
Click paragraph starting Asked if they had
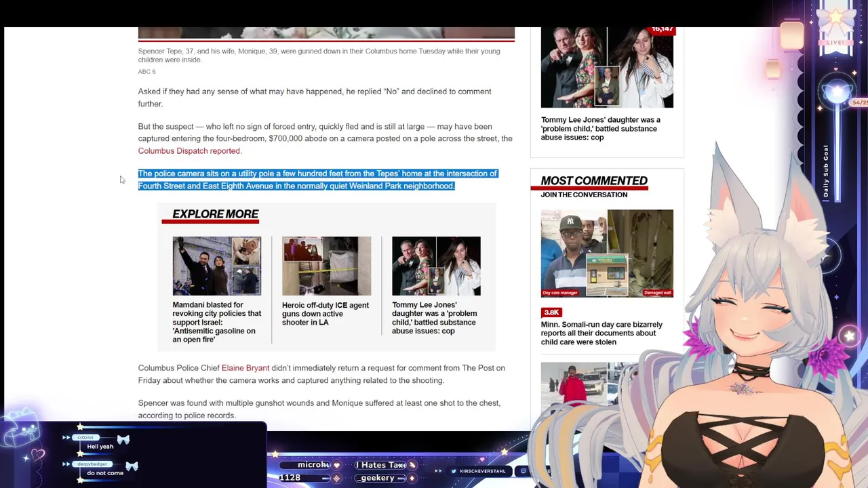click(x=315, y=98)
